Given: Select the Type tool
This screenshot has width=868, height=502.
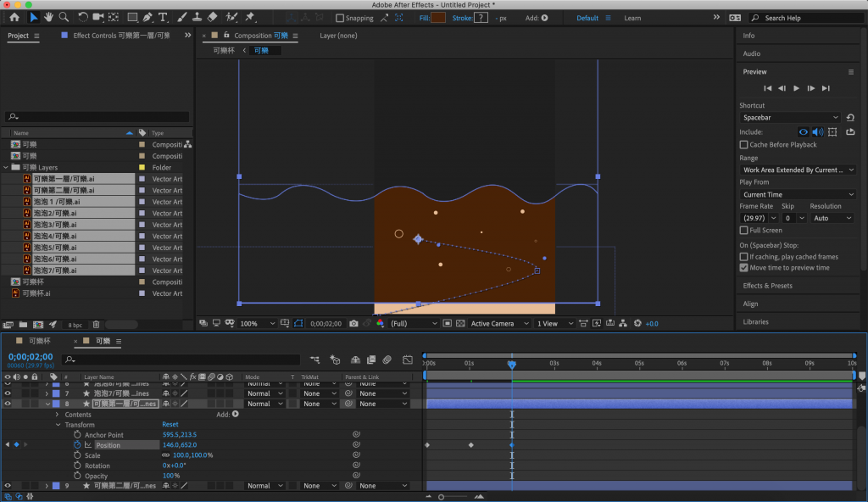Looking at the screenshot, I should coord(163,17).
